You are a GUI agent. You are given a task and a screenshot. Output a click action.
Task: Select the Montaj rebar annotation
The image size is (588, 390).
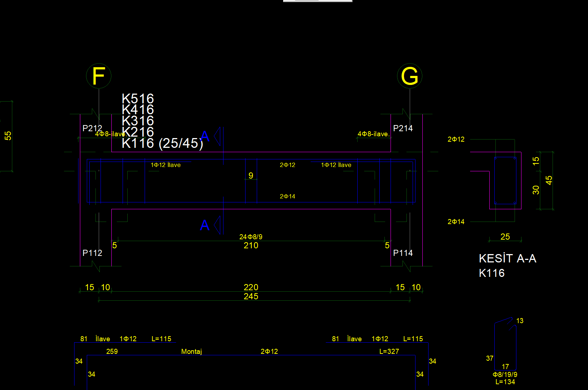191,351
